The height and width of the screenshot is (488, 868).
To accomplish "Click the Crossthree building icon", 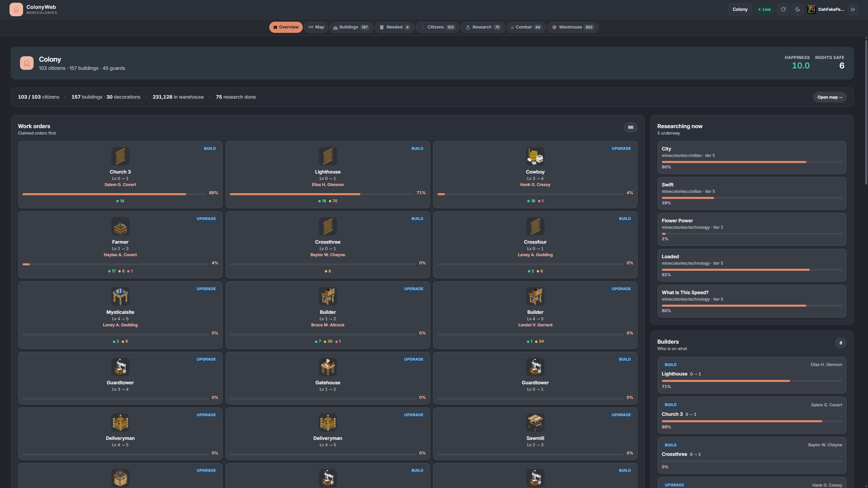I will point(328,226).
